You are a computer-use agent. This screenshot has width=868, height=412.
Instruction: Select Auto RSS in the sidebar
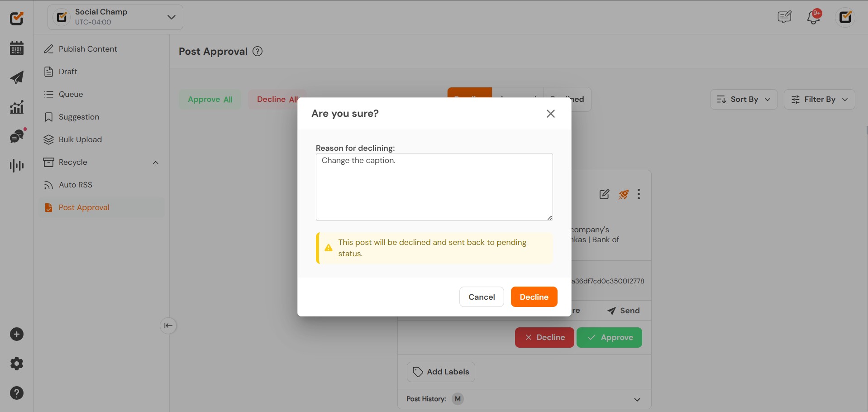(x=75, y=185)
